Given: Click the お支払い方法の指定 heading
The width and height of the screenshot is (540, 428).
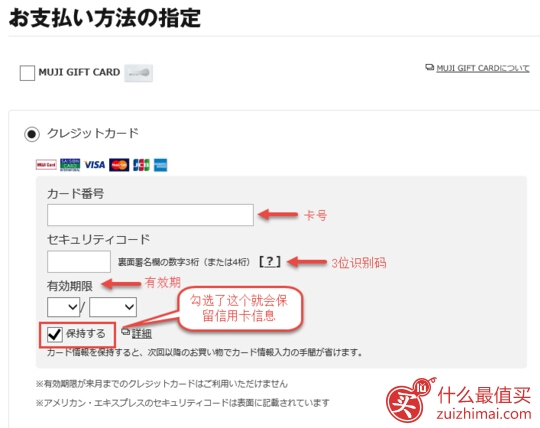Looking at the screenshot, I should tap(105, 18).
